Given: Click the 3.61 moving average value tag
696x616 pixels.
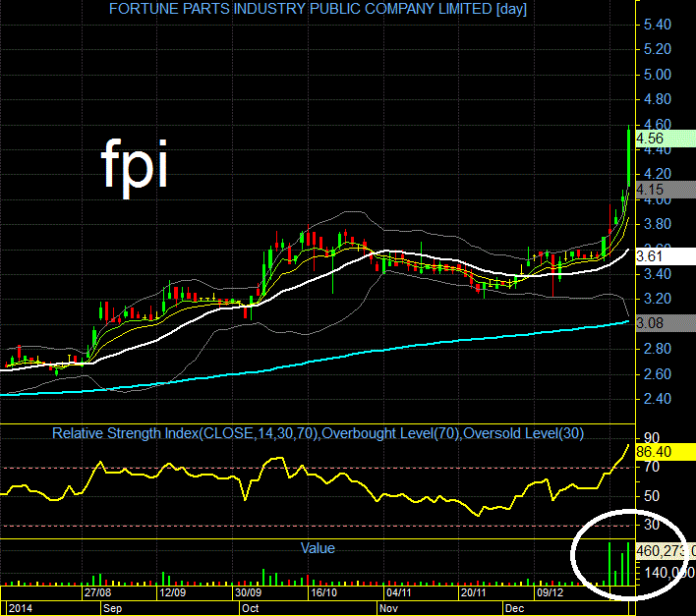Looking at the screenshot, I should (x=666, y=256).
